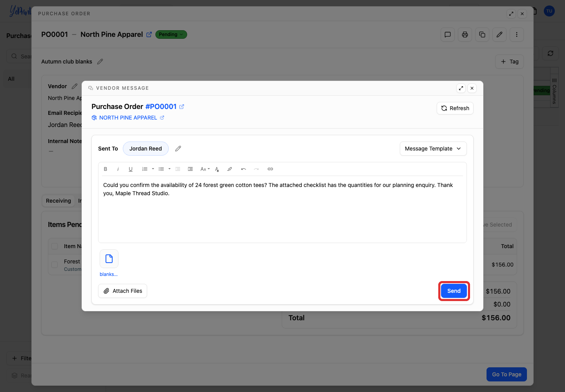Close the Vendor Message dialog

point(472,88)
